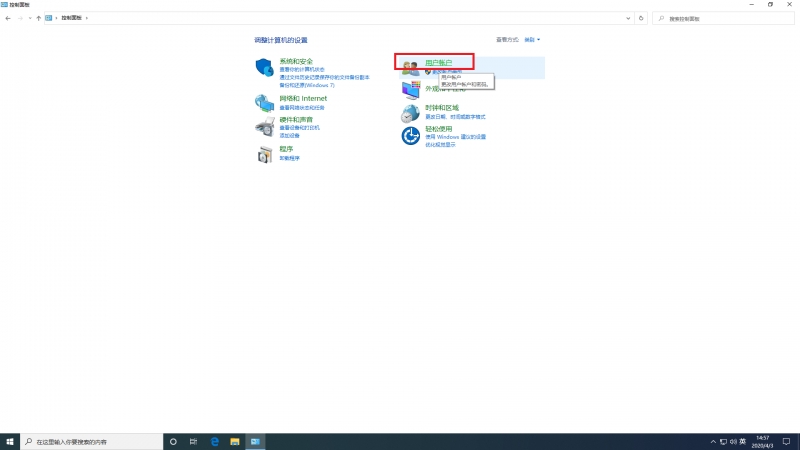Open the network tray icon

point(723,442)
